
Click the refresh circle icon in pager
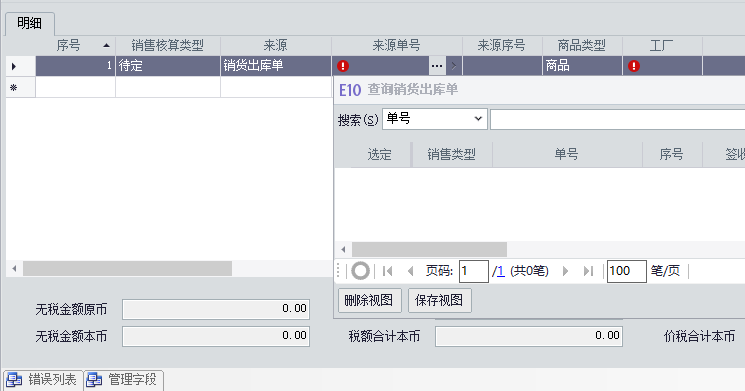tap(360, 271)
